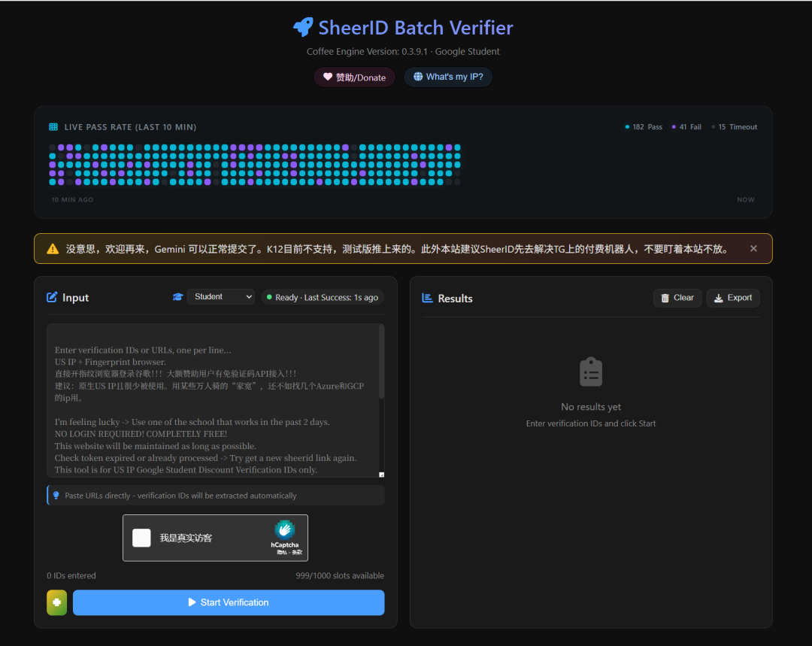Click the 999/1000 slots available text
Screen dimensions: 812x646
pos(340,575)
